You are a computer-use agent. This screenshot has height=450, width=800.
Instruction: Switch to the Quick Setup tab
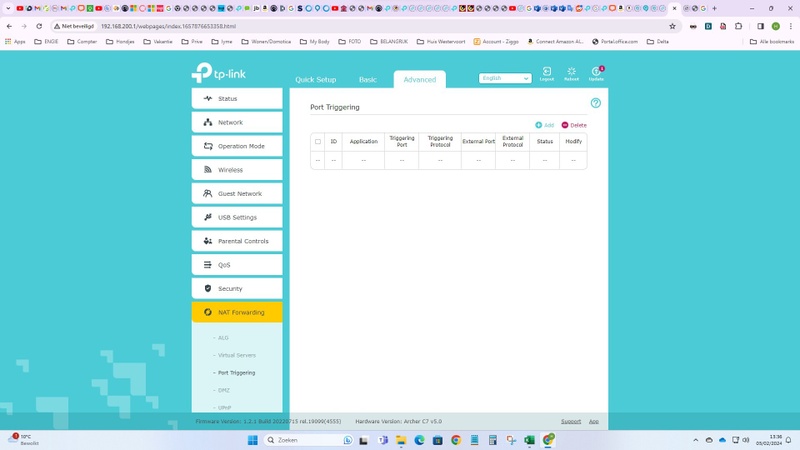click(315, 80)
